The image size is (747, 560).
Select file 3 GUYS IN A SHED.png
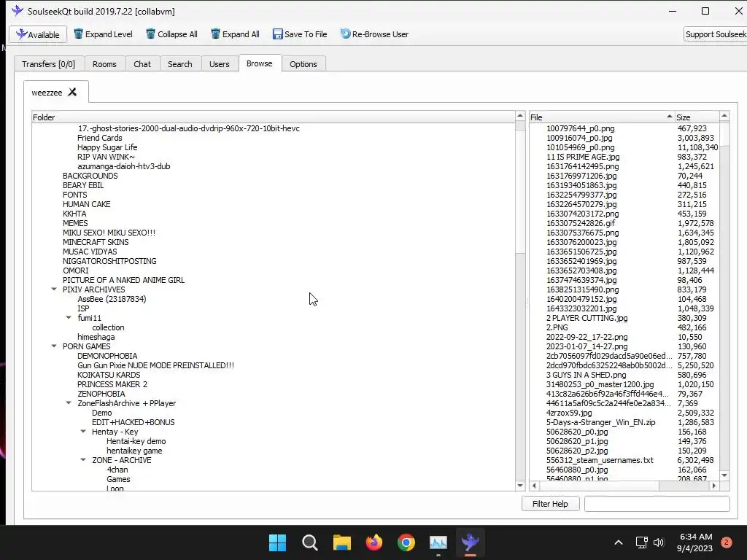pyautogui.click(x=586, y=375)
